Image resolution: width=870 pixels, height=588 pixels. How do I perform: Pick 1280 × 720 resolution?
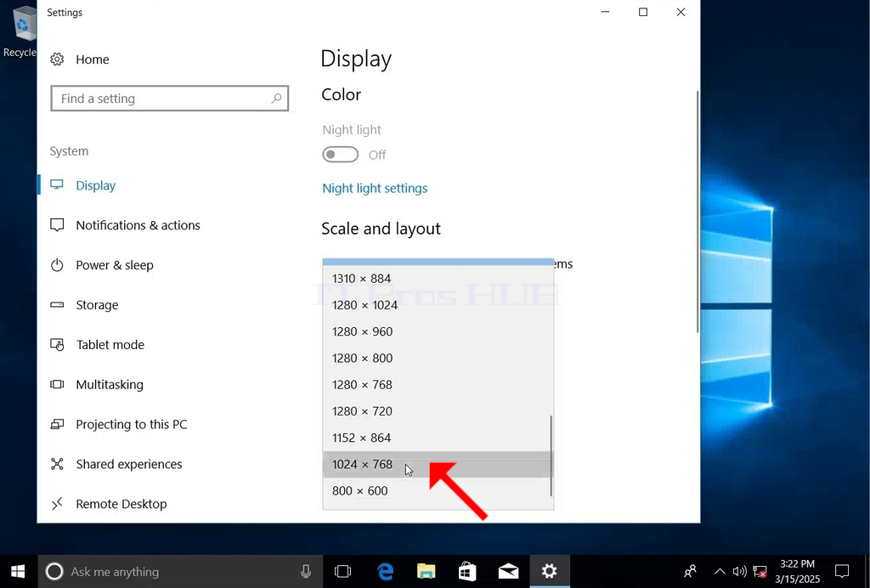438,411
